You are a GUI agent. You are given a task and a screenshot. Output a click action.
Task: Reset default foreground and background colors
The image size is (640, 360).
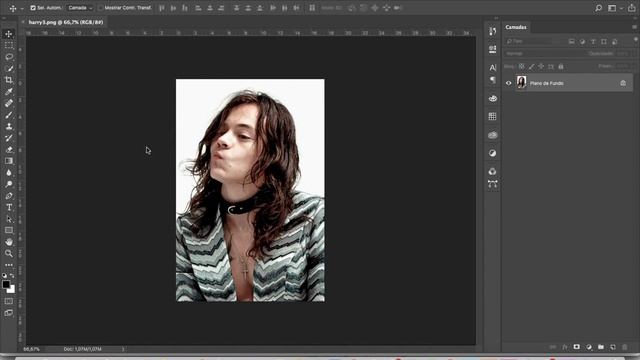coord(4,276)
